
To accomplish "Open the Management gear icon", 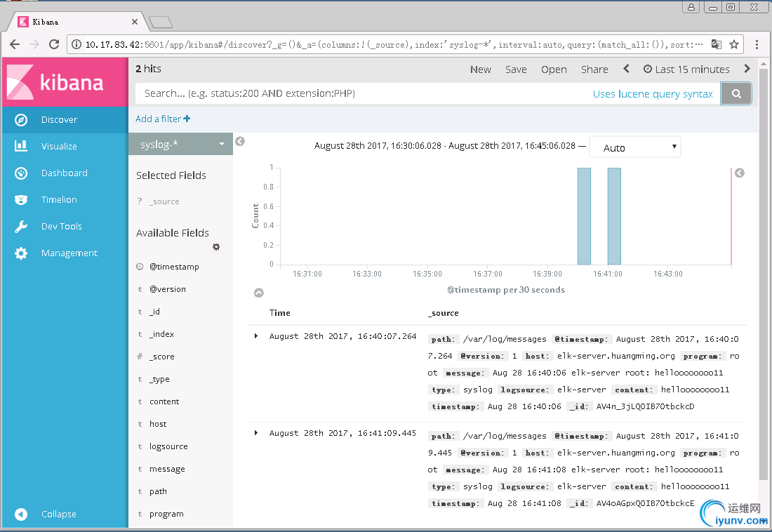I will 20,253.
